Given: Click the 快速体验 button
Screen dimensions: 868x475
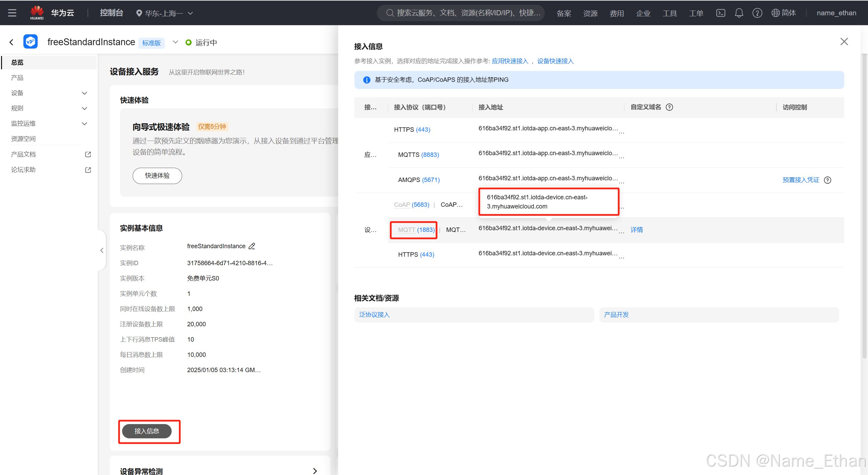Looking at the screenshot, I should (x=157, y=176).
